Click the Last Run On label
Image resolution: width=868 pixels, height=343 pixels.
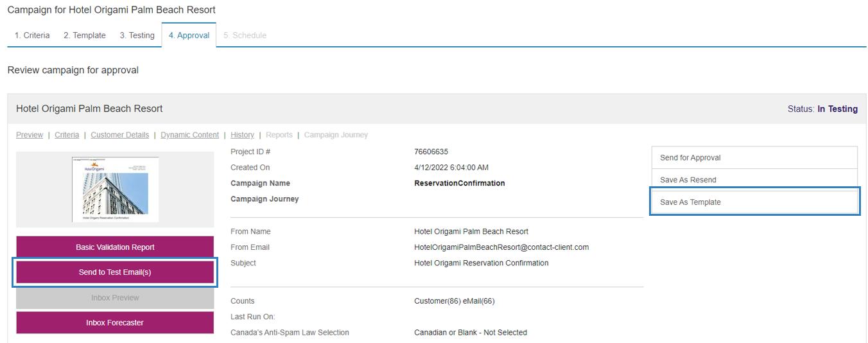click(x=252, y=317)
